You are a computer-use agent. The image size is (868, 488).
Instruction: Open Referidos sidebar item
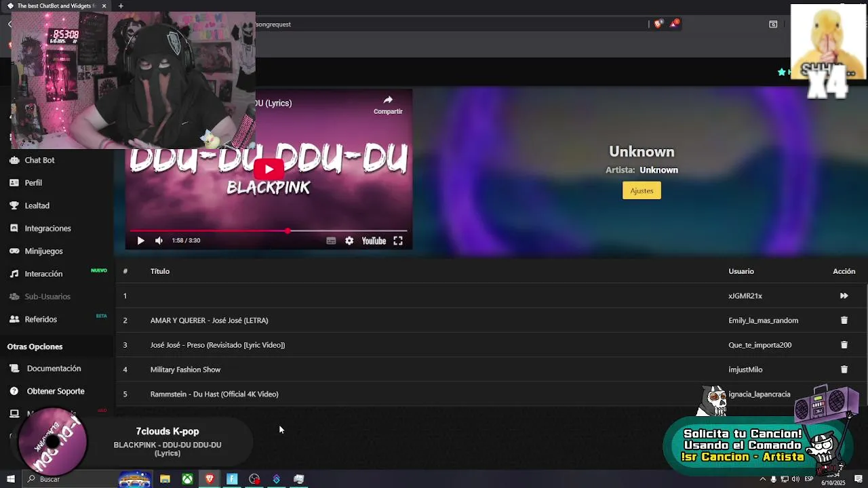coord(41,319)
